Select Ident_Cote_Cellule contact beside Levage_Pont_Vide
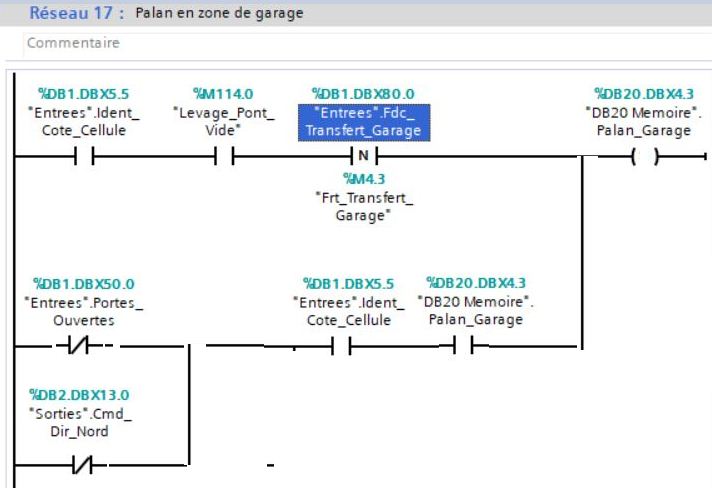 click(82, 157)
